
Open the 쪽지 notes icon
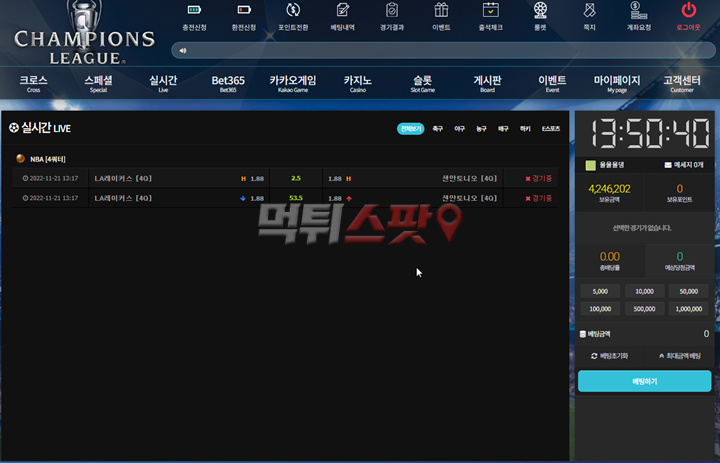(589, 10)
